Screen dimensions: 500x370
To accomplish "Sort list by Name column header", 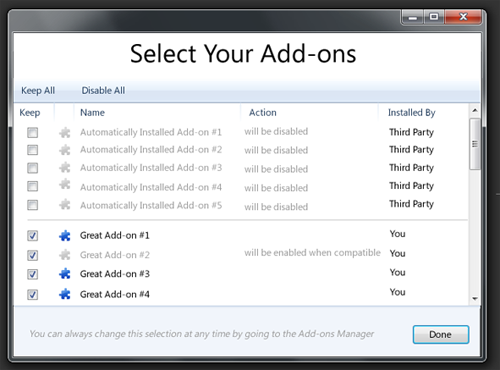I will pyautogui.click(x=92, y=113).
